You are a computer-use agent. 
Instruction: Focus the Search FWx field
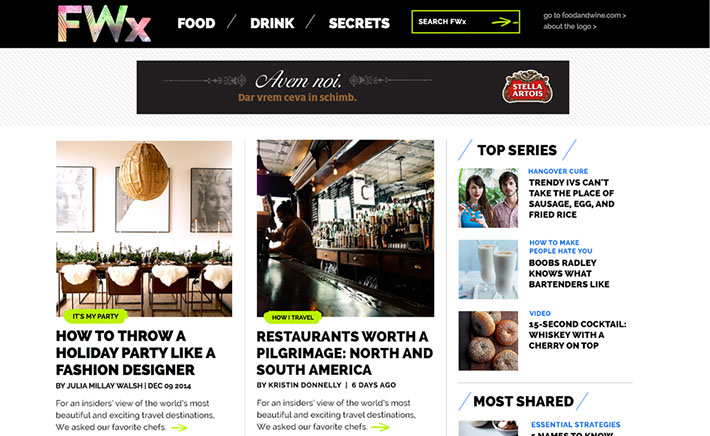point(465,22)
